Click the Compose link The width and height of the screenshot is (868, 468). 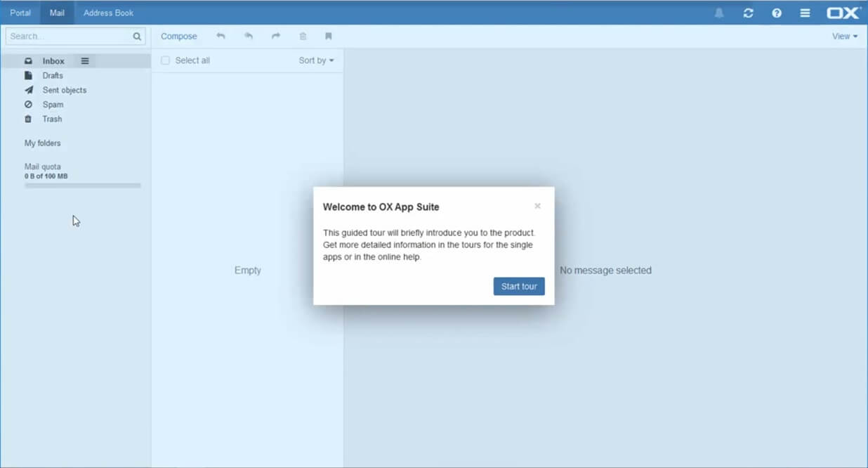click(179, 36)
